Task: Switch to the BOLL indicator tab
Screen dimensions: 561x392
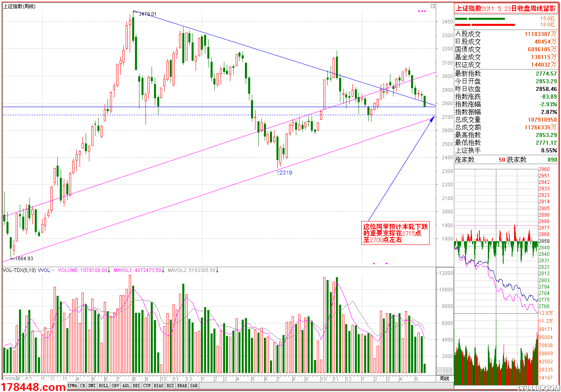Action: [104, 386]
